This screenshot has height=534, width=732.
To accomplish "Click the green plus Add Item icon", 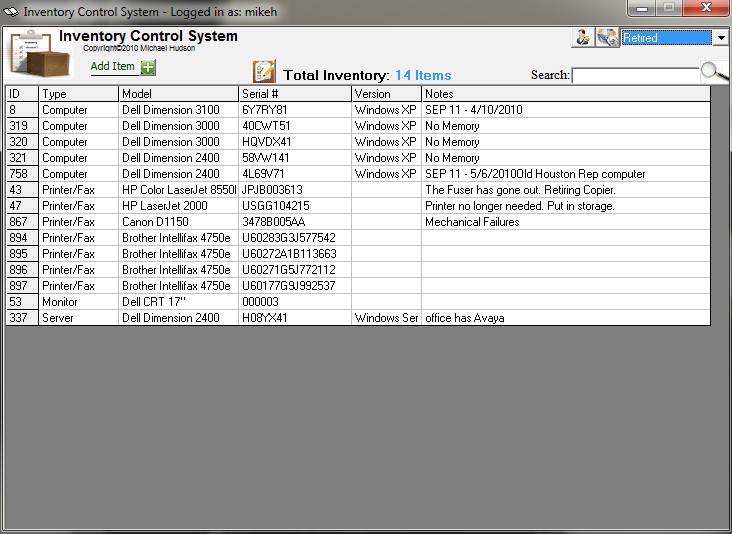I will 148,67.
